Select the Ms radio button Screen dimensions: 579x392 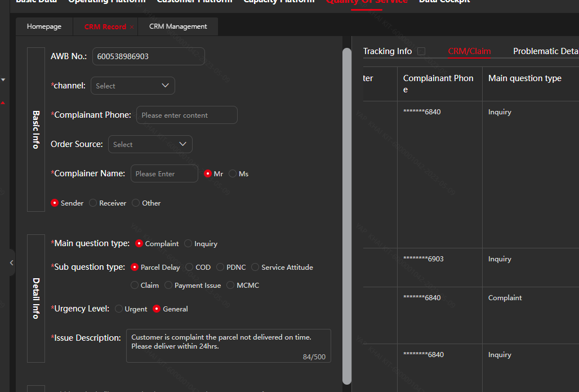point(233,174)
